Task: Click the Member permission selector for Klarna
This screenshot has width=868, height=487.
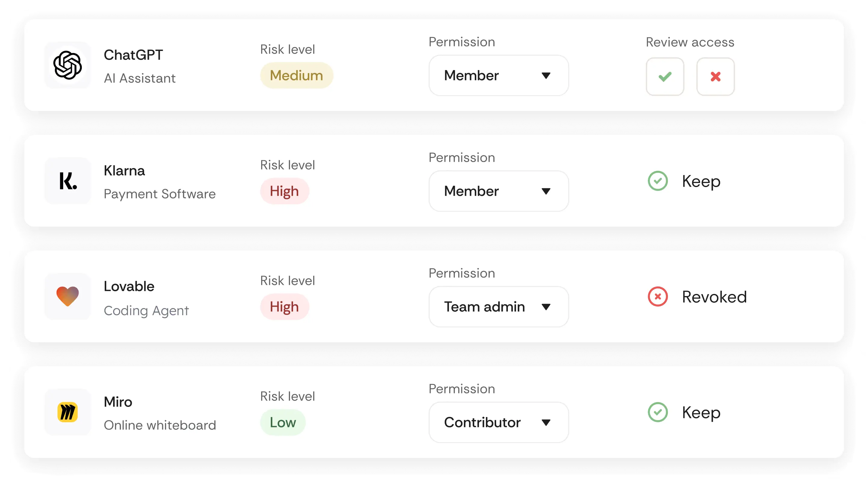Action: (498, 191)
